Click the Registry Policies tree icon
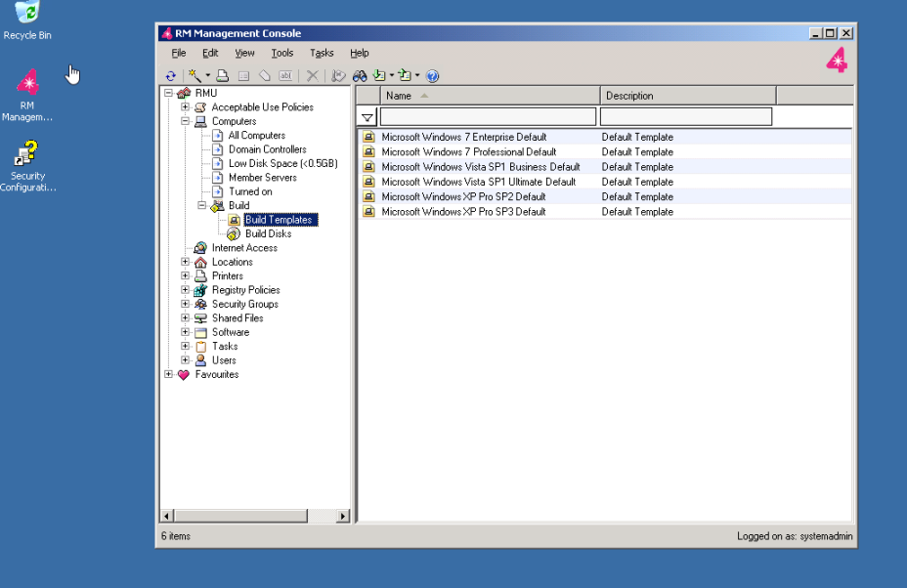This screenshot has height=588, width=907. [200, 290]
